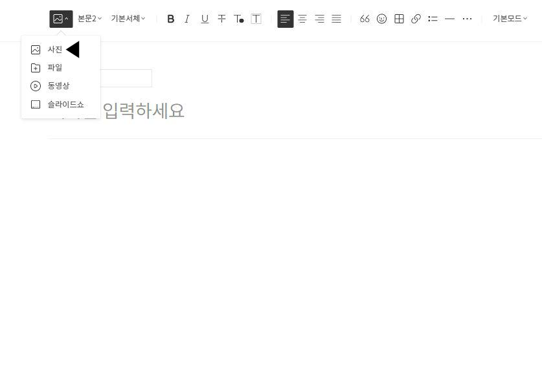
Task: Insert a table with the grid icon
Action: [399, 19]
